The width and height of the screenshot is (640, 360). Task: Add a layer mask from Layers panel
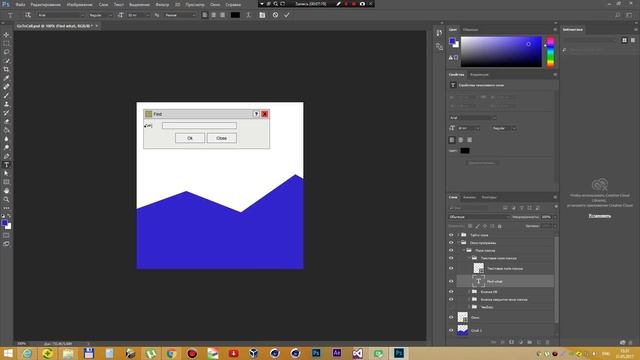pos(511,342)
